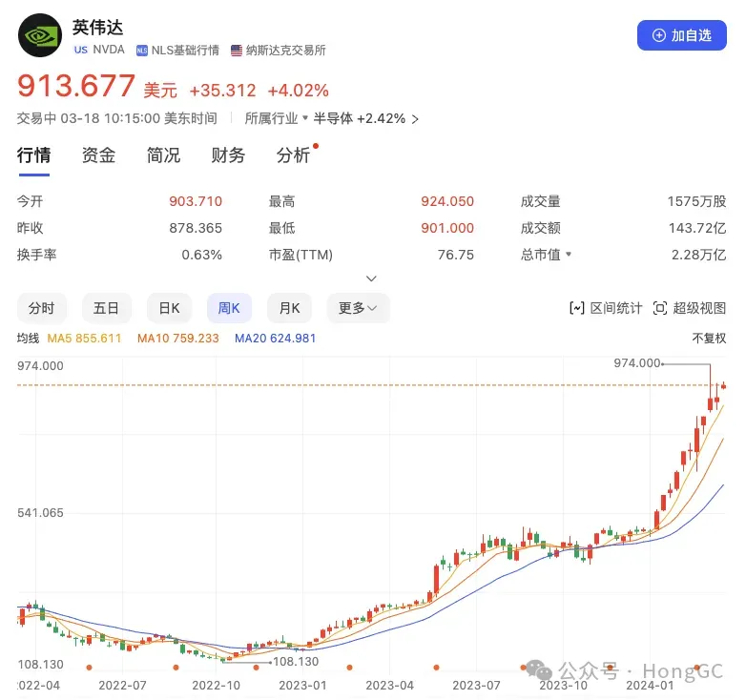Click the 成交额 value 143.72亿

pyautogui.click(x=697, y=228)
